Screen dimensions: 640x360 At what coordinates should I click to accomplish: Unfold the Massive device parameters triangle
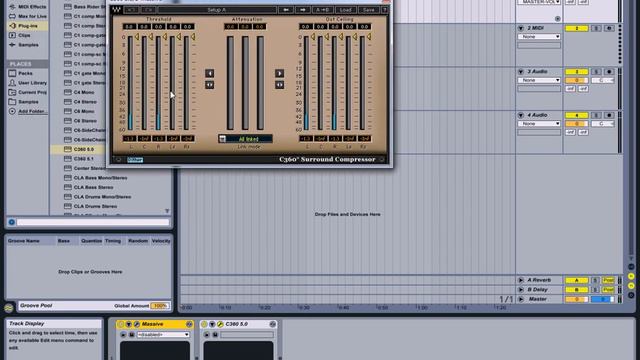[129, 324]
